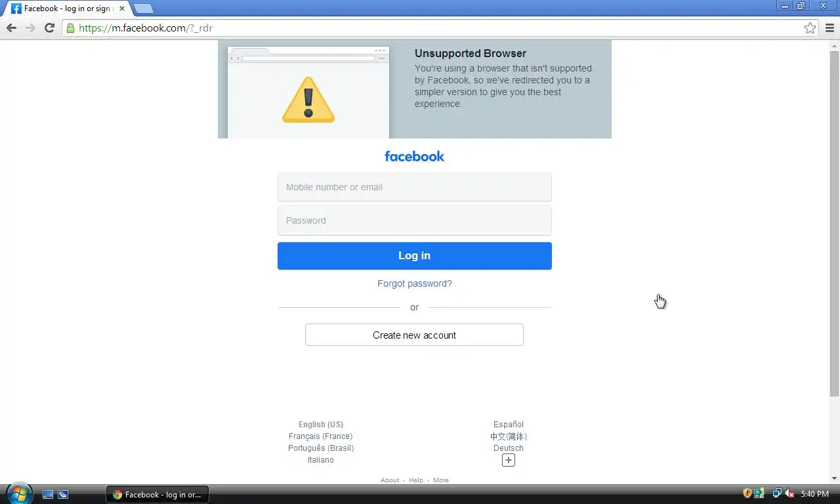Click the blue Log in button

coord(414,256)
